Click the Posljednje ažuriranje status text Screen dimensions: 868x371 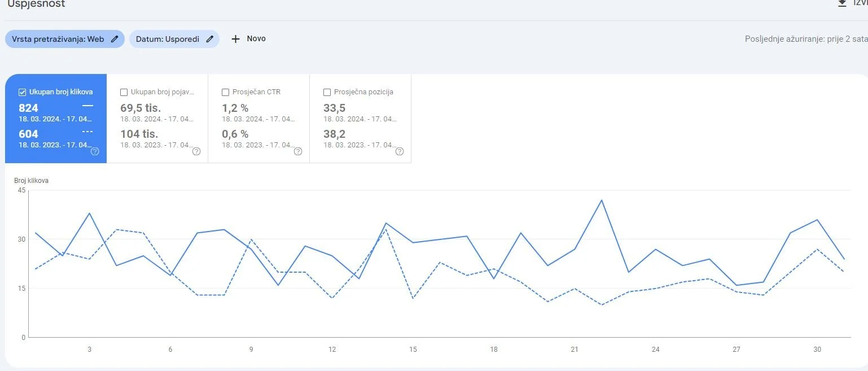806,39
